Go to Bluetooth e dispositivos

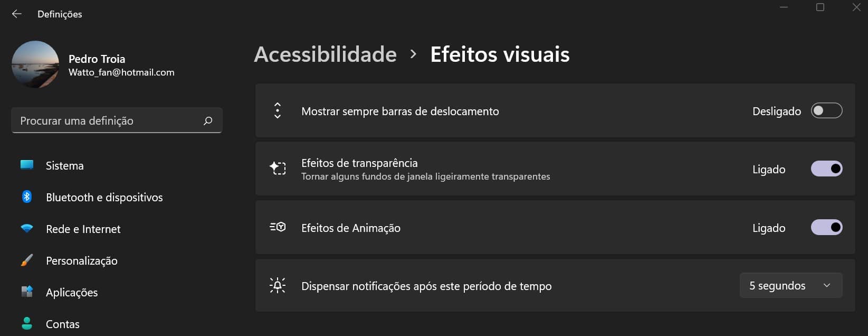coord(104,198)
